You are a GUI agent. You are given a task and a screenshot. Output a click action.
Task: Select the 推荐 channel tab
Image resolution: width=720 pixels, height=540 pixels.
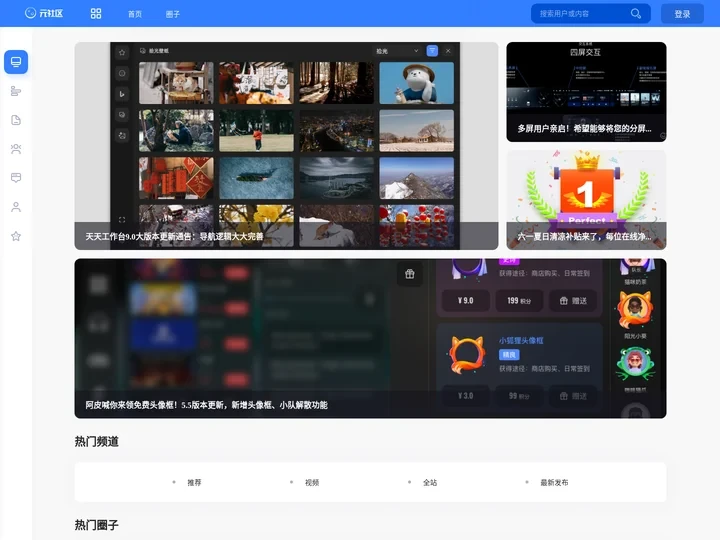tap(194, 482)
